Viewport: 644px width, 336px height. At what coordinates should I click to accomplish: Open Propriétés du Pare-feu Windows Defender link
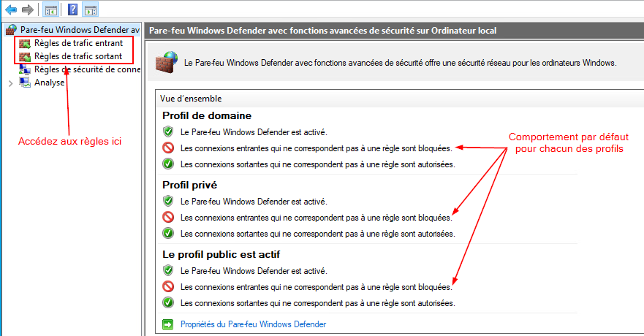[x=253, y=324]
